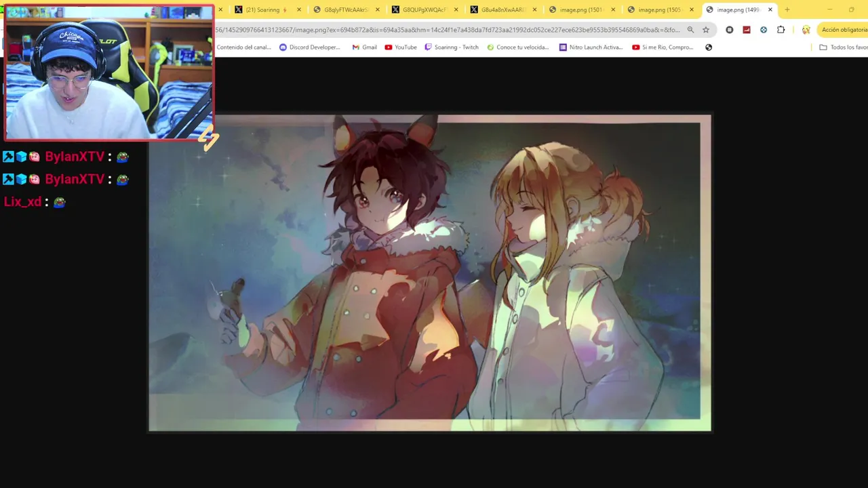The height and width of the screenshot is (488, 868).
Task: Close the 'image.png (1501' tab
Action: (x=614, y=9)
